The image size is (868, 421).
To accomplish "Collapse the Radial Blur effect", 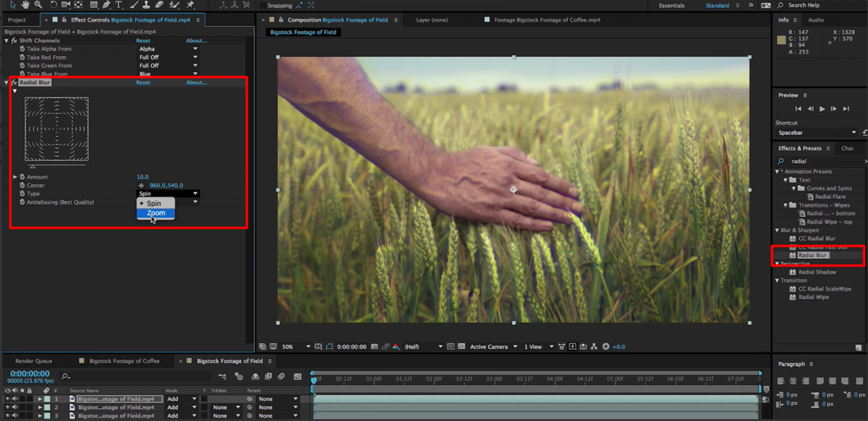I will point(6,82).
